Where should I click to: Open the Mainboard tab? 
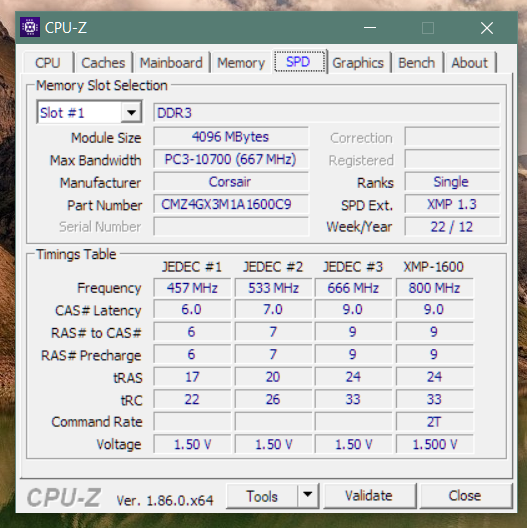[171, 63]
